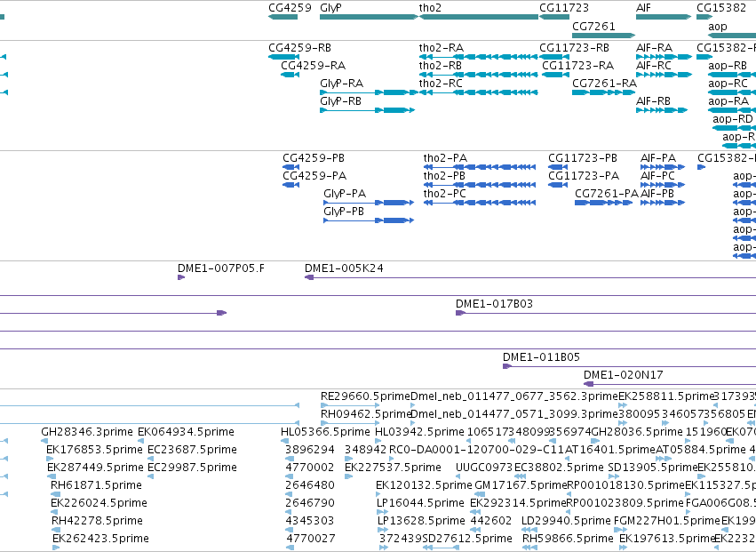The image size is (756, 552).
Task: Open the EK262423.5prime EST label
Action: coord(100,539)
